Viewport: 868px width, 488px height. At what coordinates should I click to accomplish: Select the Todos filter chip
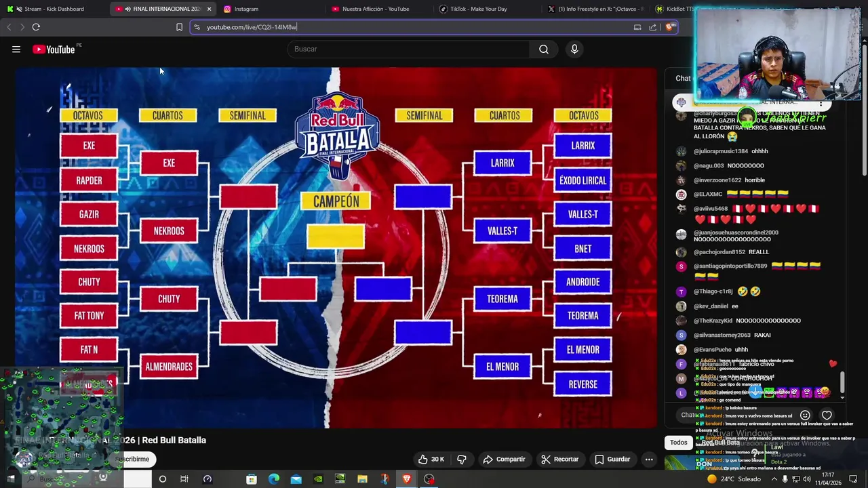click(x=679, y=442)
